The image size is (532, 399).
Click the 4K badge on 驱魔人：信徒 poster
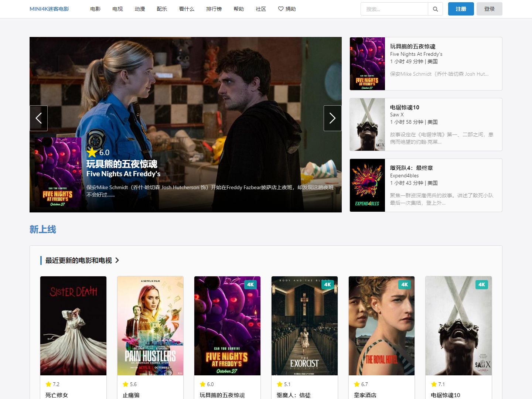click(x=327, y=284)
